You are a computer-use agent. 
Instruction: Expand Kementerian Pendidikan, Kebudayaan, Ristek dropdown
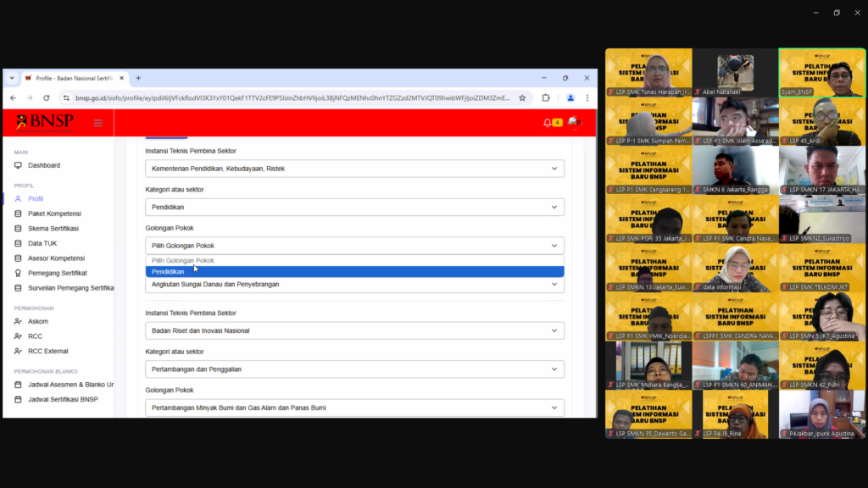[354, 169]
